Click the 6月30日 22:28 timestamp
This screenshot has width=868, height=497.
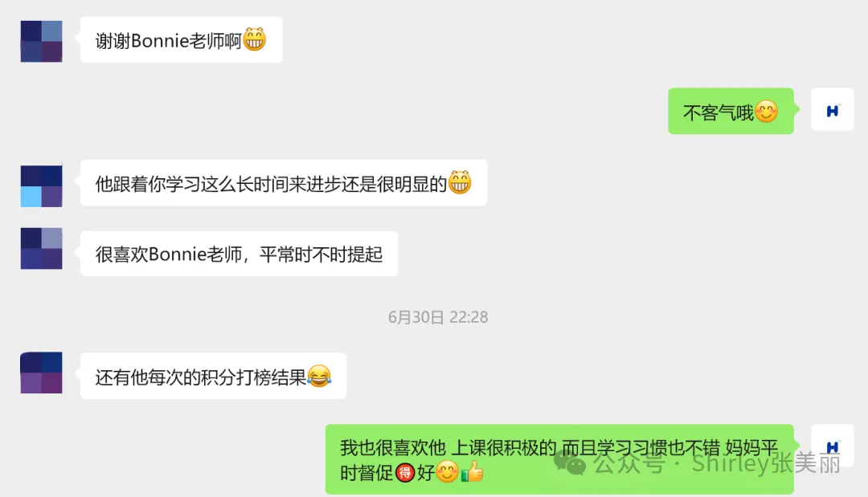438,317
